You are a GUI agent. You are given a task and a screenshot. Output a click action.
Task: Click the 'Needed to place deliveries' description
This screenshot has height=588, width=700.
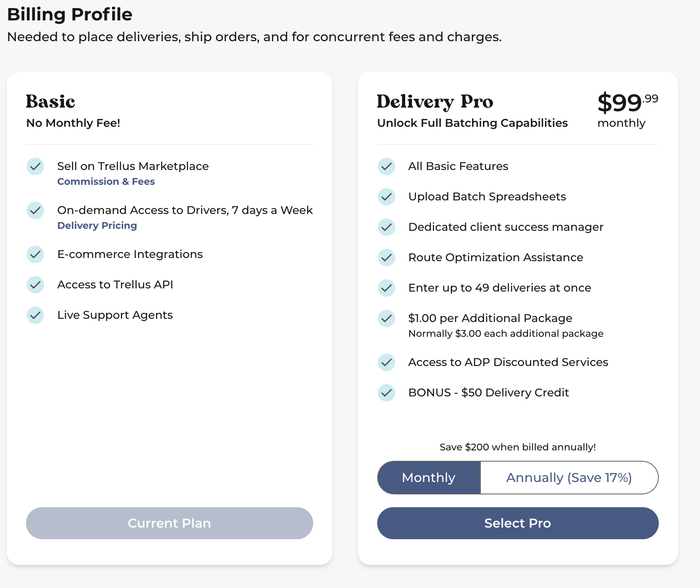[254, 37]
